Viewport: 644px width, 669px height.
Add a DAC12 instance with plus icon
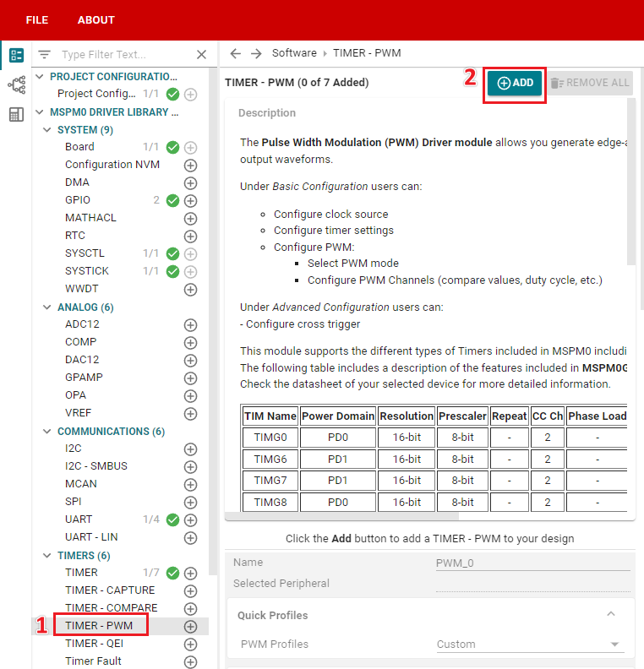coord(190,361)
